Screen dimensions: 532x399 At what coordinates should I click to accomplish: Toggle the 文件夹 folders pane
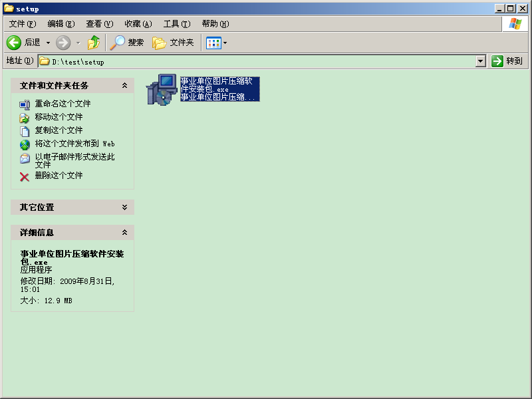point(173,43)
